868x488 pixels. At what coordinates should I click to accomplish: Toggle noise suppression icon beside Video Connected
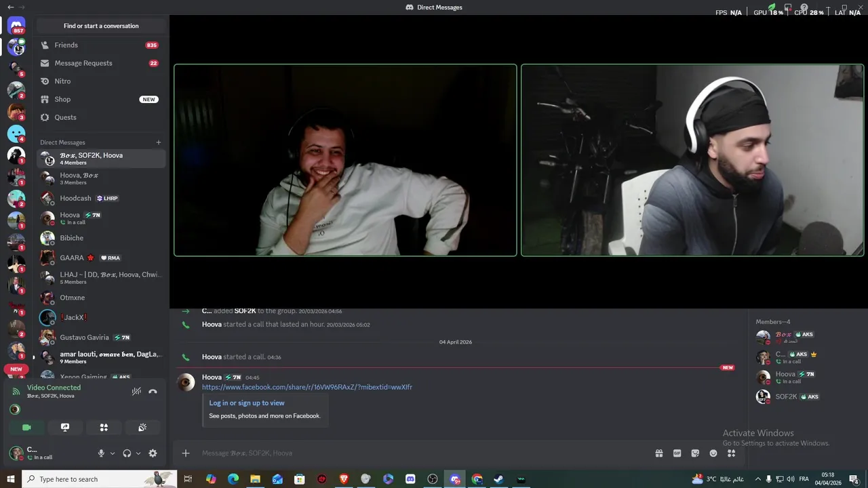tap(136, 391)
